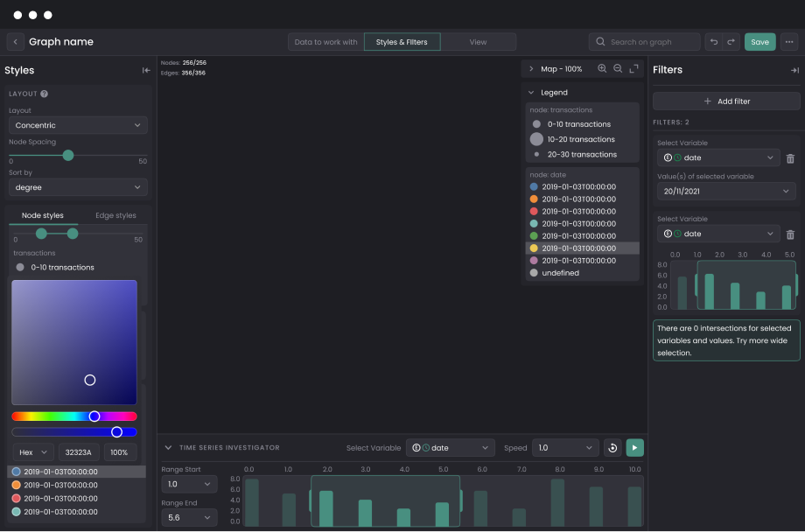
Task: Select the blue date row in Styles list
Action: (76, 472)
